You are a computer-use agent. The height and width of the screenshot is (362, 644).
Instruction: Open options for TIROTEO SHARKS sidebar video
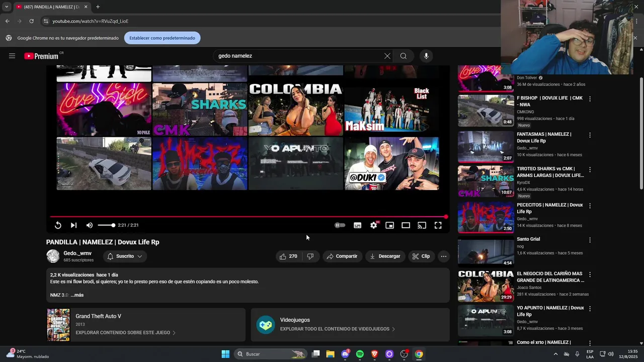pos(590,169)
